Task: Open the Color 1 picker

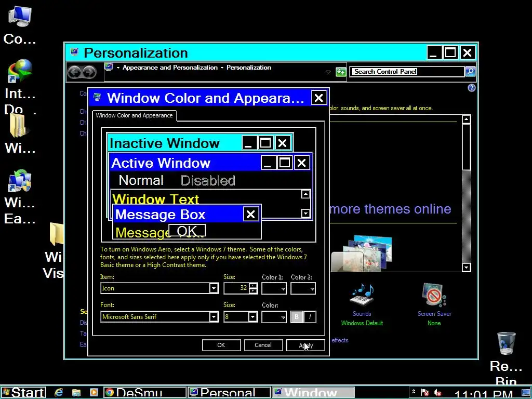Action: [274, 289]
